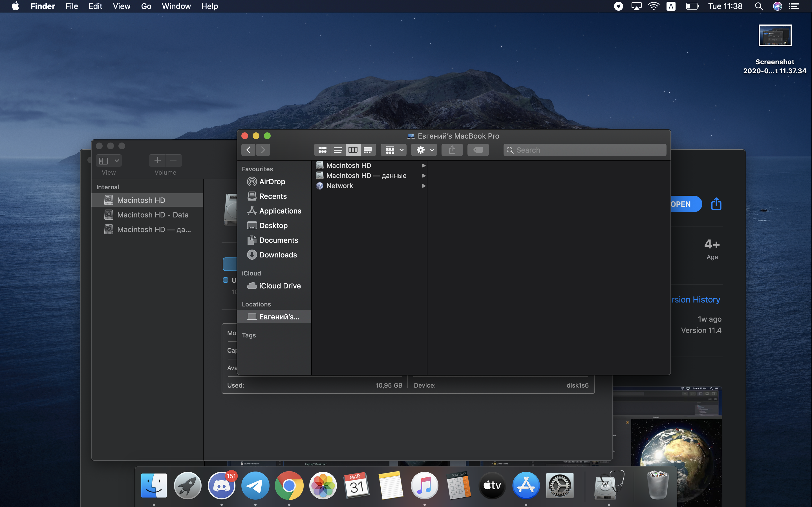
Task: Launch Telegram from the Dock
Action: tap(255, 485)
